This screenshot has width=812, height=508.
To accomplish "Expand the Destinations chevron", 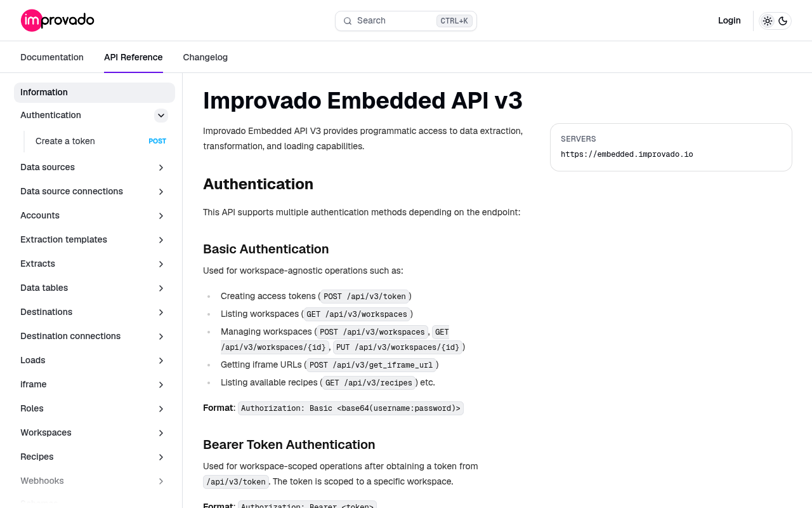I will (x=161, y=312).
